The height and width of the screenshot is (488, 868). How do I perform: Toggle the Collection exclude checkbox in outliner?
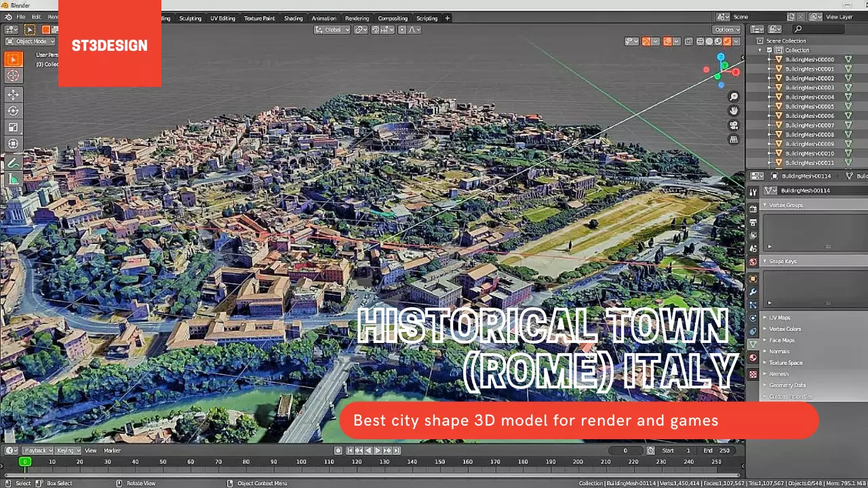click(769, 50)
